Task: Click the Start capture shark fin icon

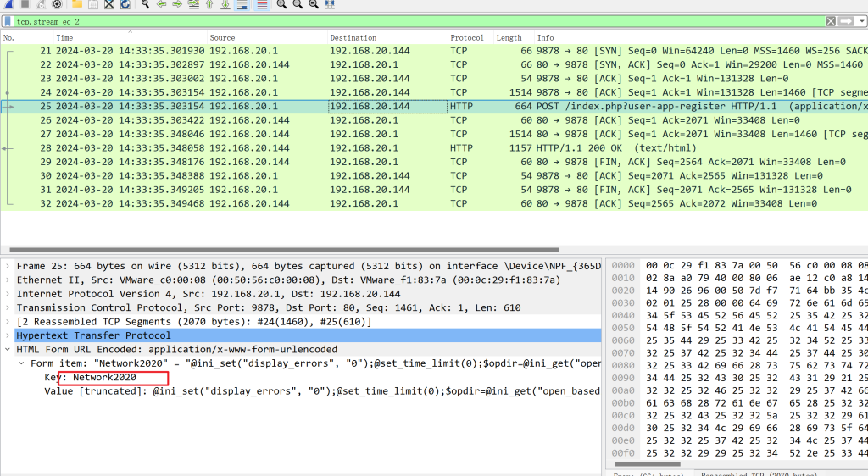Action: click(x=8, y=5)
